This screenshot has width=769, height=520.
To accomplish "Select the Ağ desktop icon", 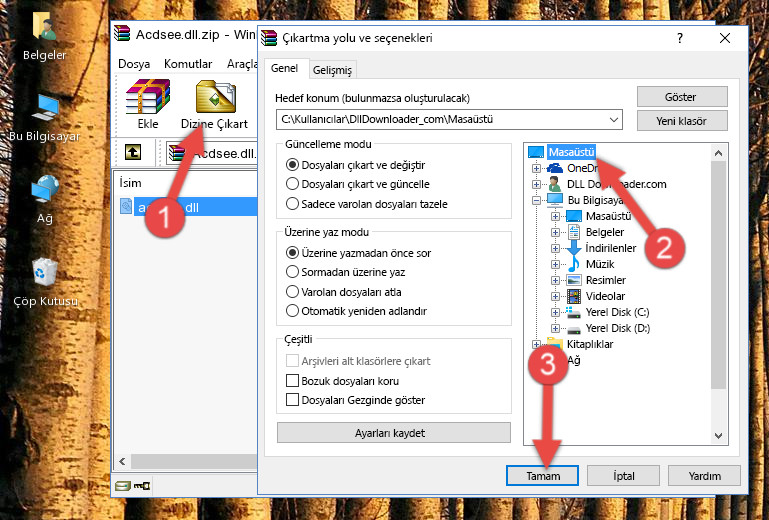I will click(x=45, y=199).
